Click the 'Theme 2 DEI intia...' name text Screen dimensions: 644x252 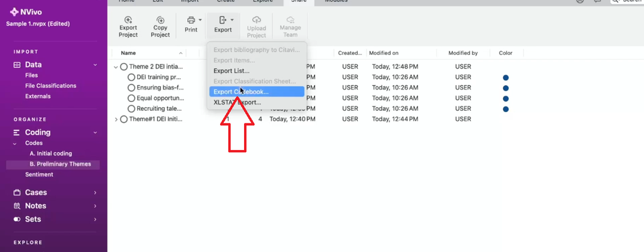[x=156, y=67]
